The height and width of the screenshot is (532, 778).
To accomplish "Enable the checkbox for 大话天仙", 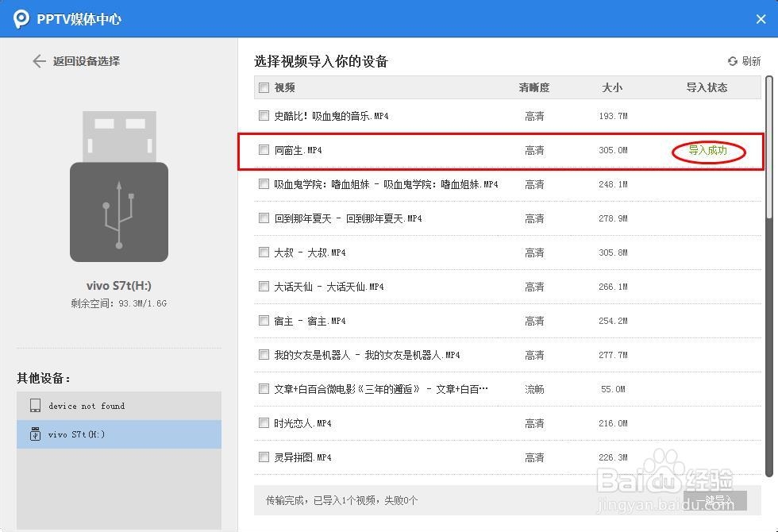I will pyautogui.click(x=264, y=286).
